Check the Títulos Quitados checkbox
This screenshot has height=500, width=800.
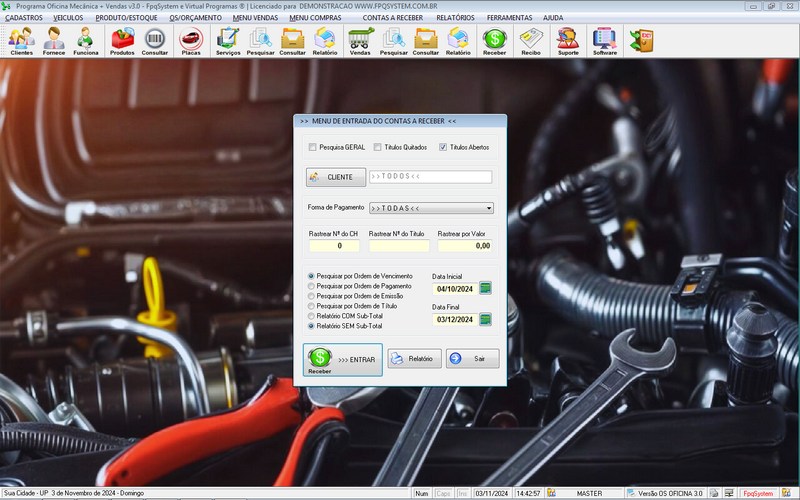(x=378, y=147)
